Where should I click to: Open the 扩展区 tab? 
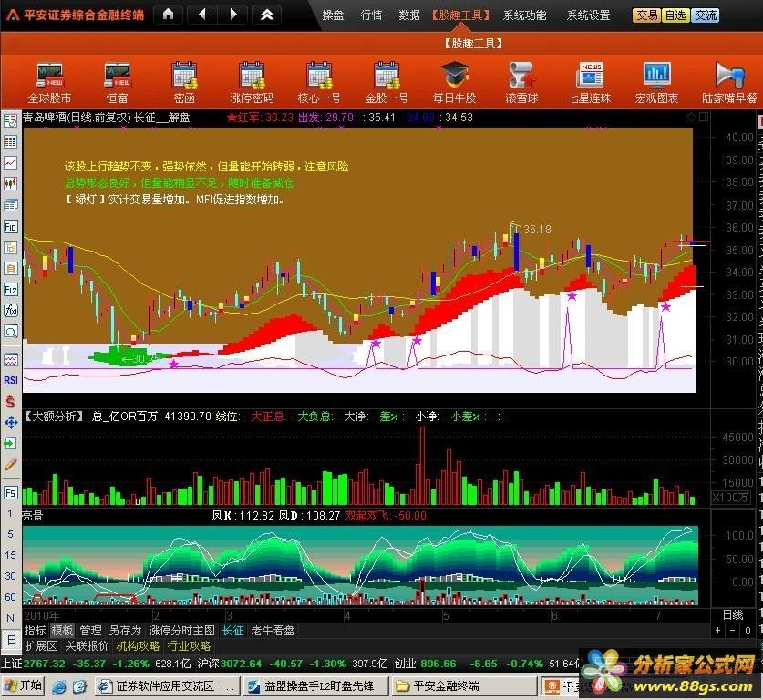[x=41, y=646]
